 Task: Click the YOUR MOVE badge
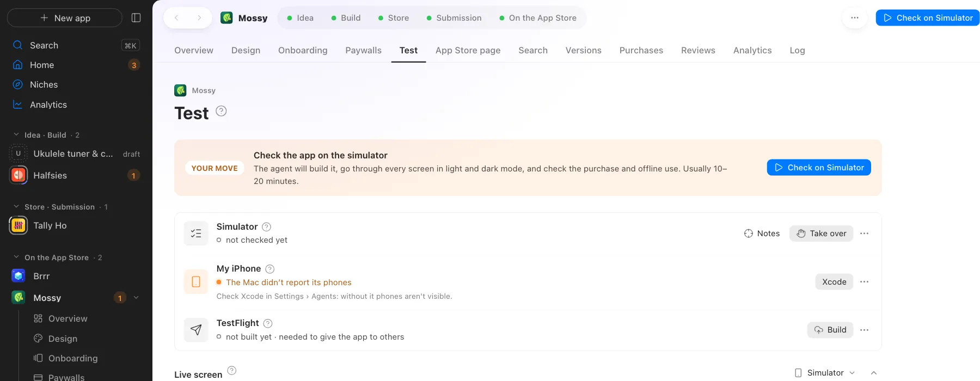click(215, 168)
